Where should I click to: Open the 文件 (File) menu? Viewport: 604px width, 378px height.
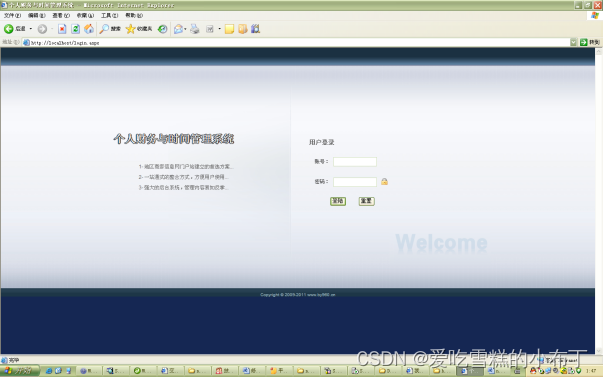[x=12, y=15]
